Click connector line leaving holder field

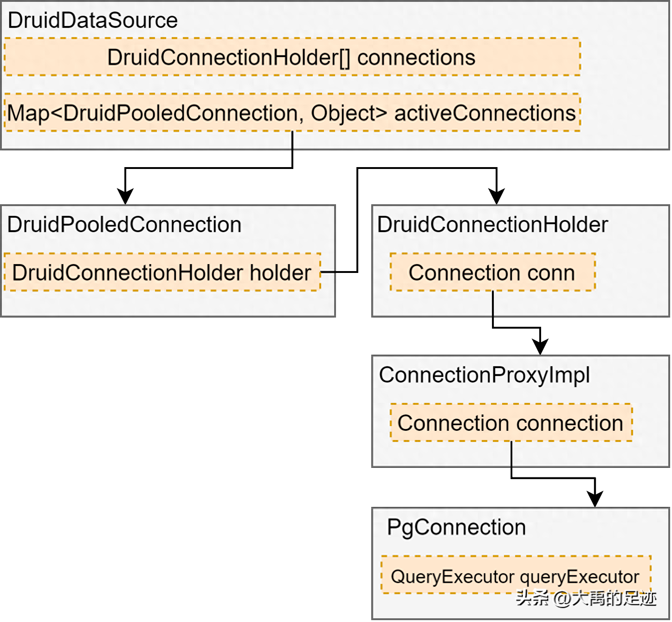(357, 220)
